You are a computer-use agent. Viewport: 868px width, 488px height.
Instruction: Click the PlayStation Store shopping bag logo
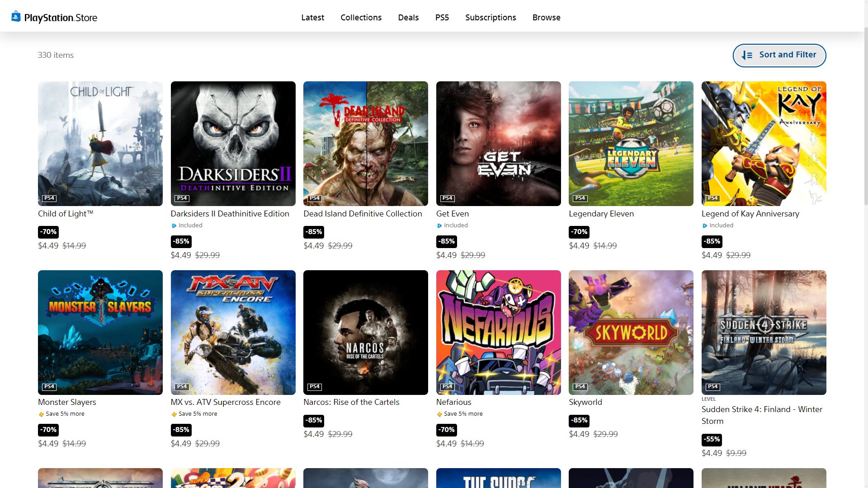[x=16, y=17]
